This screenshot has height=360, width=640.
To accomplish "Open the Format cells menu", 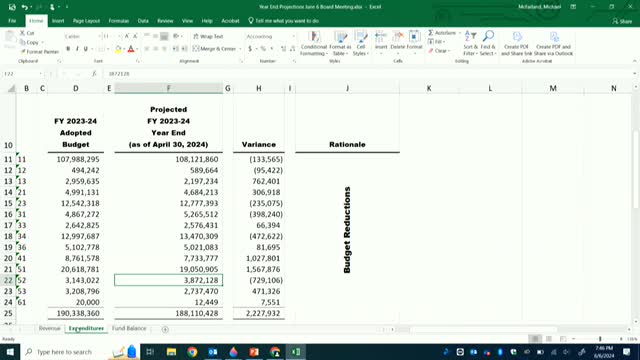I will coord(414,41).
